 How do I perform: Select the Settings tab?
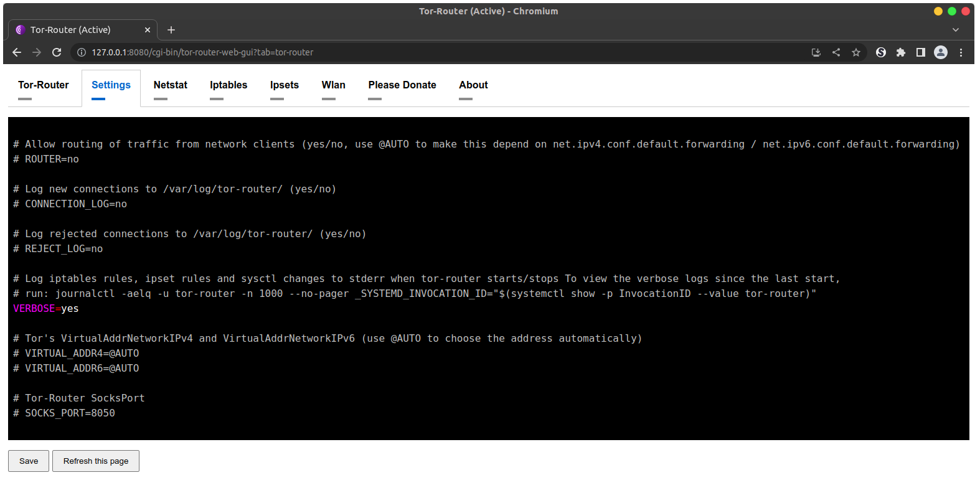[111, 85]
